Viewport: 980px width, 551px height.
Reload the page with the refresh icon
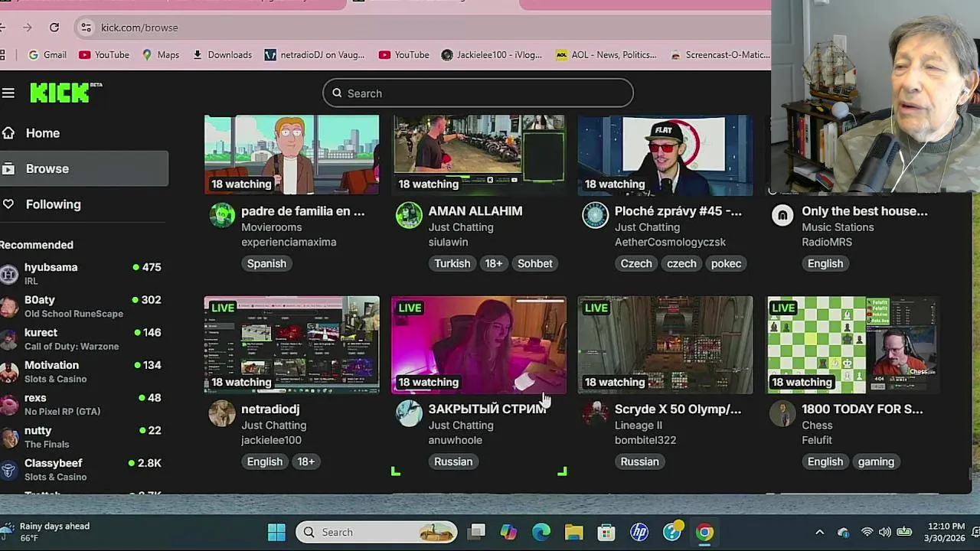pyautogui.click(x=54, y=28)
